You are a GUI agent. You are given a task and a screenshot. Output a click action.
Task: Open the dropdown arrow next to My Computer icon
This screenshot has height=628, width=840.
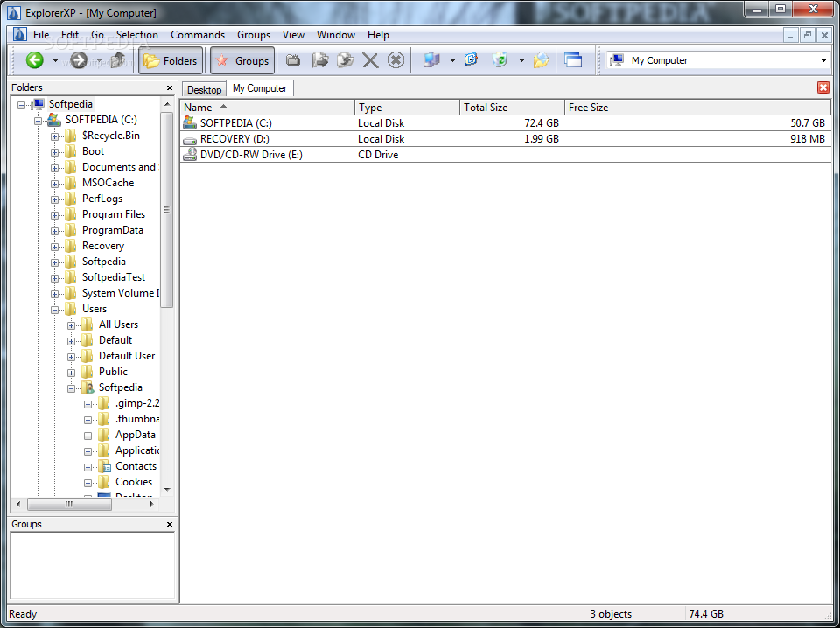click(x=452, y=60)
